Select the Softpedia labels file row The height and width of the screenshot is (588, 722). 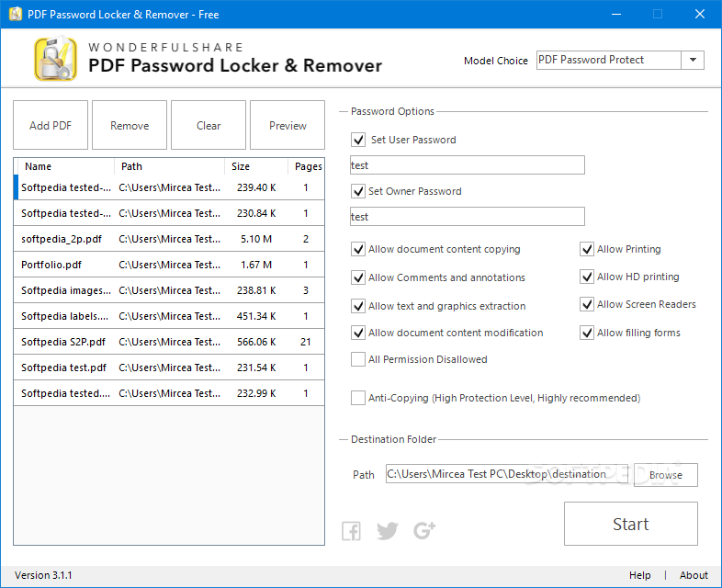click(x=169, y=316)
